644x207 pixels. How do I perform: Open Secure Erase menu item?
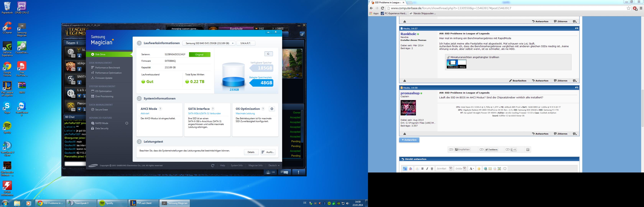click(x=101, y=110)
